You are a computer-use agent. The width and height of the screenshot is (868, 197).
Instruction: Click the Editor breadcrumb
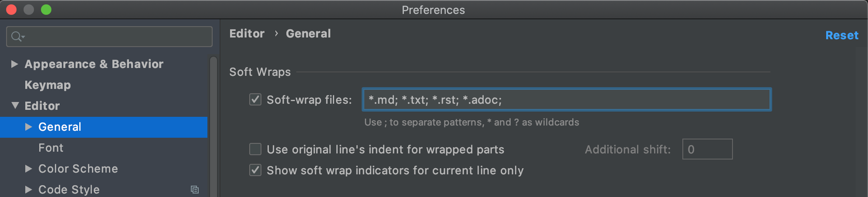pos(247,34)
